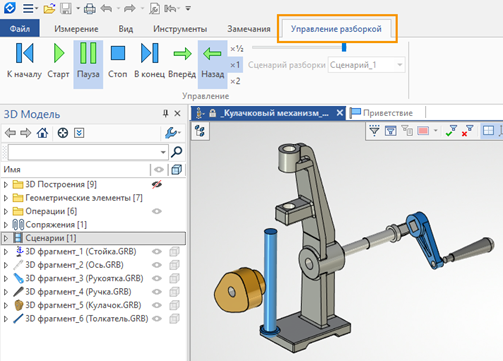Click the print icon in quick access
Screen dimensions: 503x361
point(89,8)
